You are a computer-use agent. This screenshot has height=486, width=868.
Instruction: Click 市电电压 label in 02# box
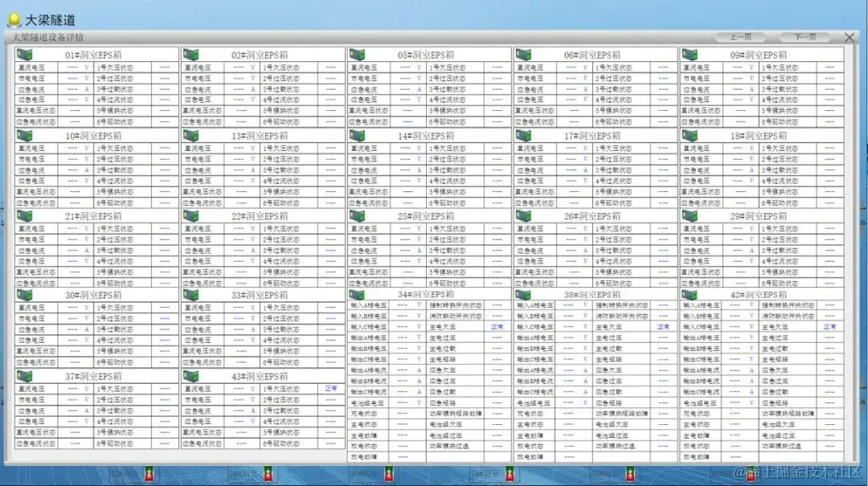pos(198,79)
